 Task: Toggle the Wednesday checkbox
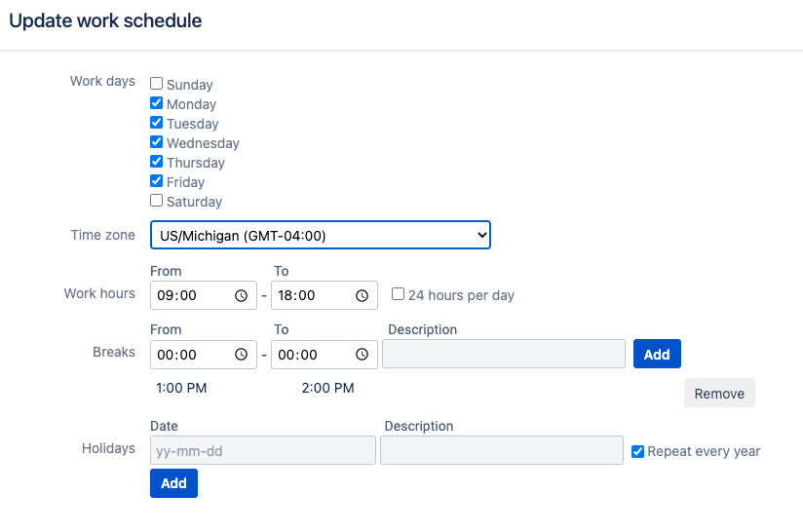click(156, 142)
